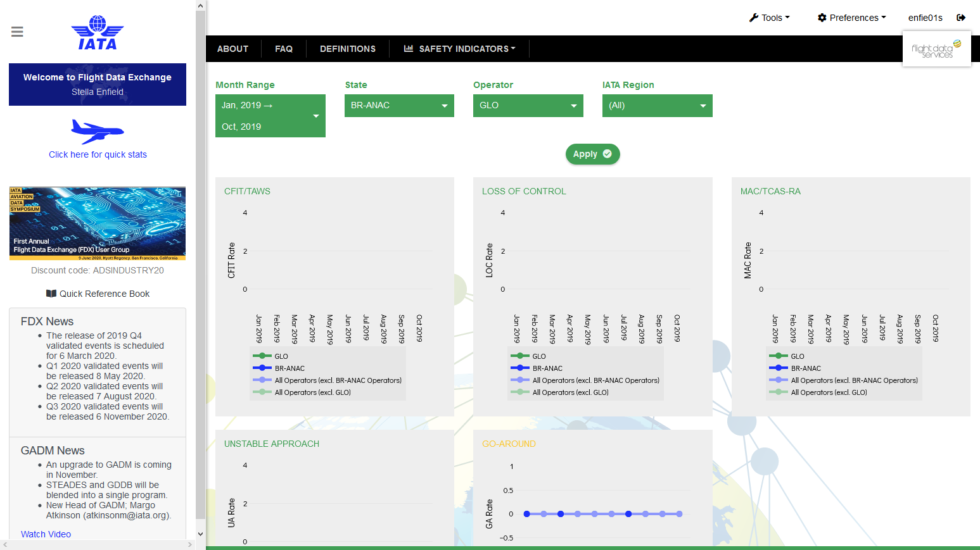Expand the Preferences menu
Screen dimensions: 980x550
(852, 18)
